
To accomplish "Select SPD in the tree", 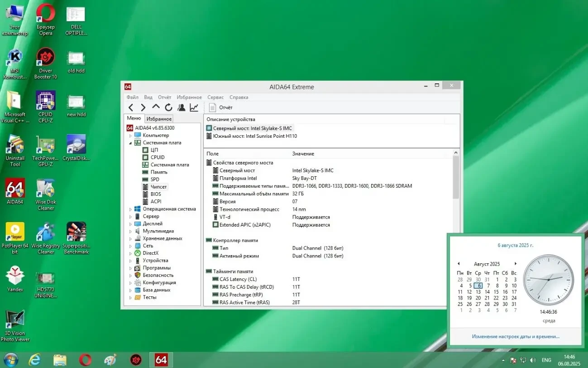I will pos(155,179).
